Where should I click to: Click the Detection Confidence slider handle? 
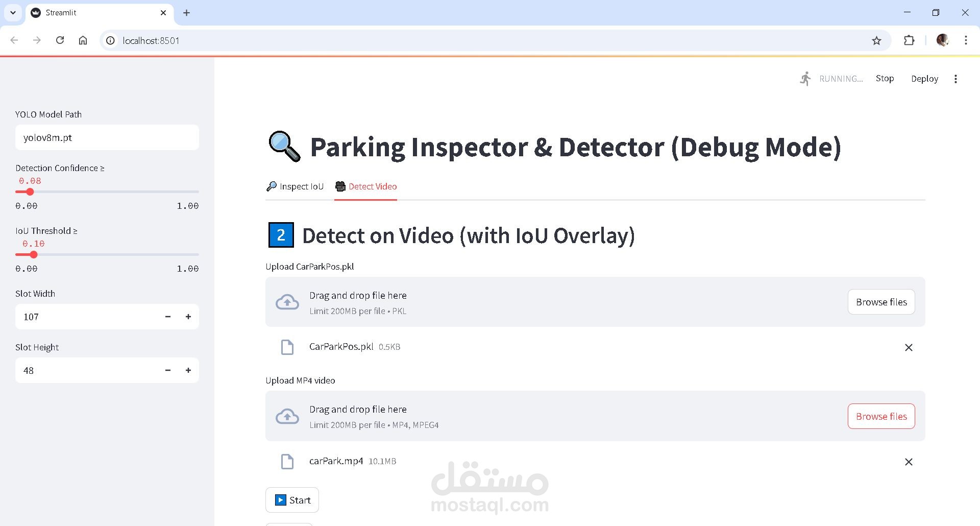click(30, 192)
